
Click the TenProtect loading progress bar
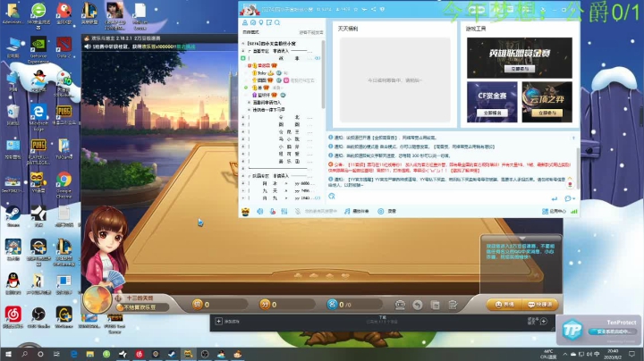614,332
